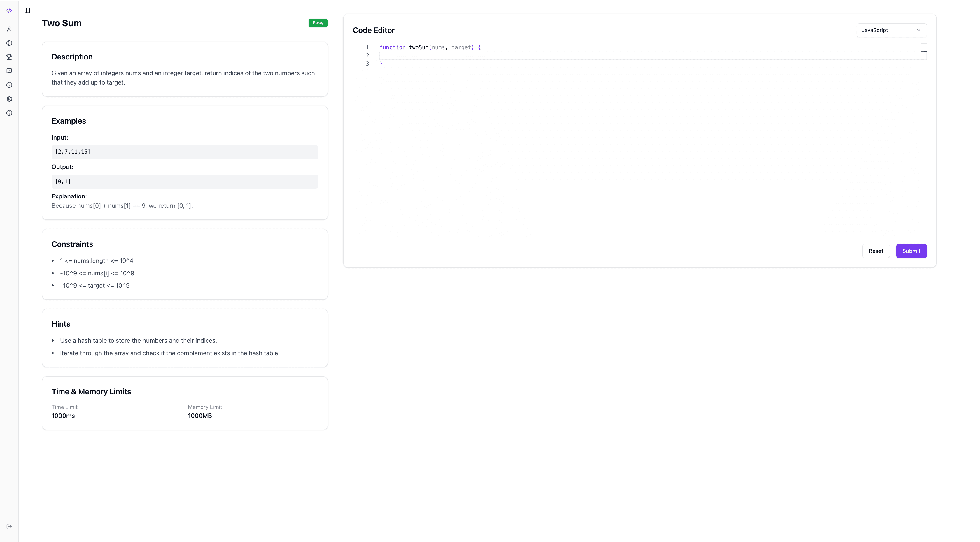Click the function twoSum code line
The height and width of the screenshot is (542, 980).
point(430,47)
